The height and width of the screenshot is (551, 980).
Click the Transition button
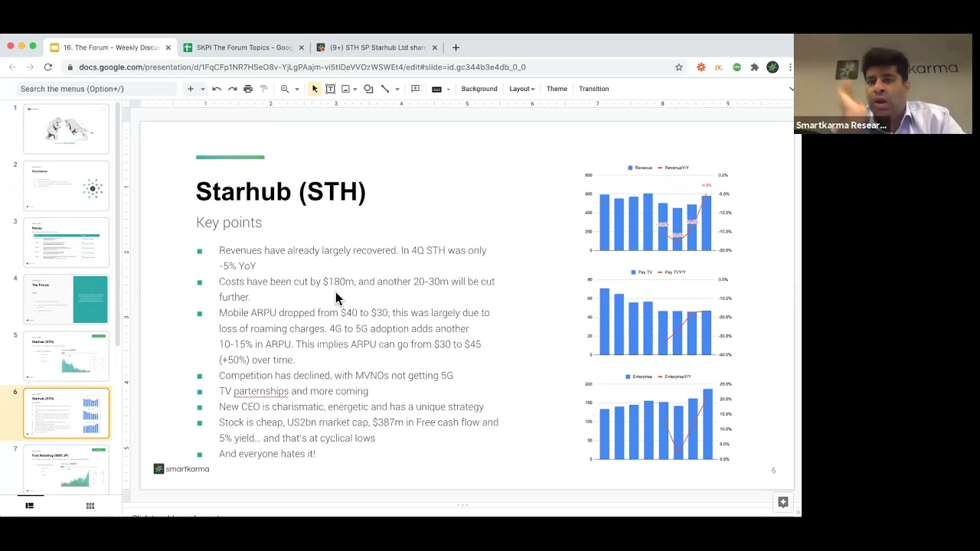[594, 89]
